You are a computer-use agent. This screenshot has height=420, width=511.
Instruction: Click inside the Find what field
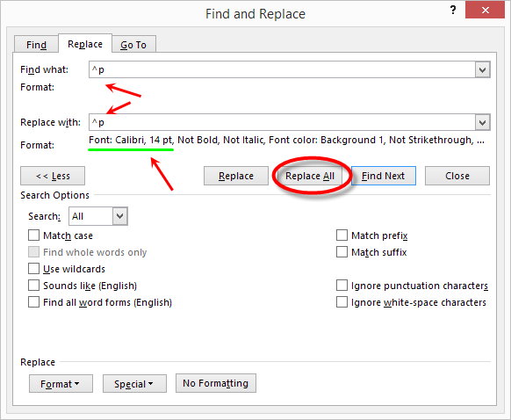[x=282, y=69]
